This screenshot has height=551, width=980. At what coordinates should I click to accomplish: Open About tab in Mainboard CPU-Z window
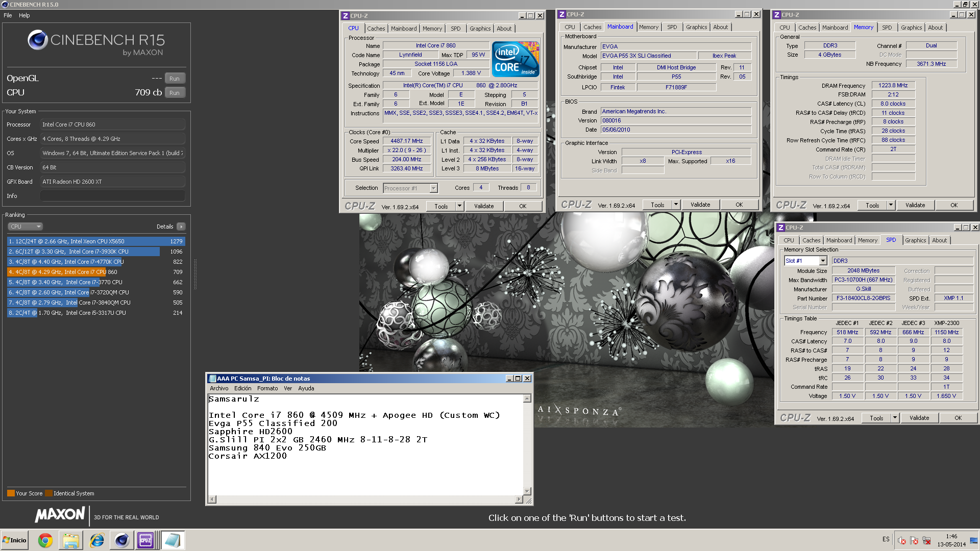click(721, 27)
